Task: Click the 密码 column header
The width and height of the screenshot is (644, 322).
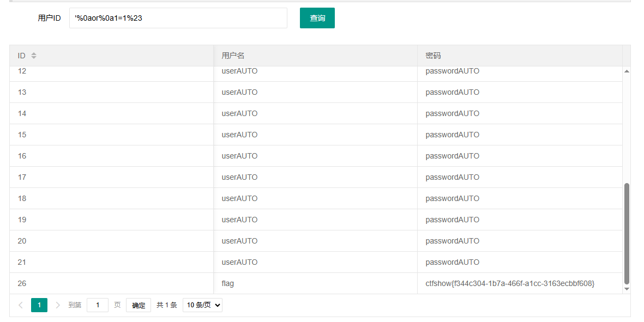Action: click(433, 56)
